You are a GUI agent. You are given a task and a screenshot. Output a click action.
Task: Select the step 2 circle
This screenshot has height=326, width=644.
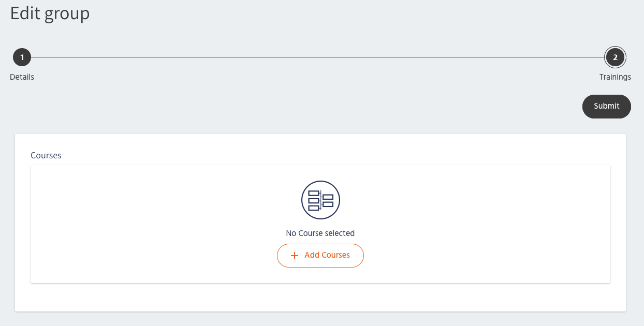coord(615,57)
